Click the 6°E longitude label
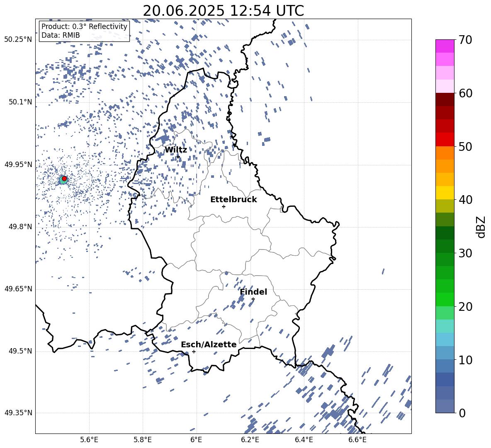491x448 pixels. click(196, 440)
